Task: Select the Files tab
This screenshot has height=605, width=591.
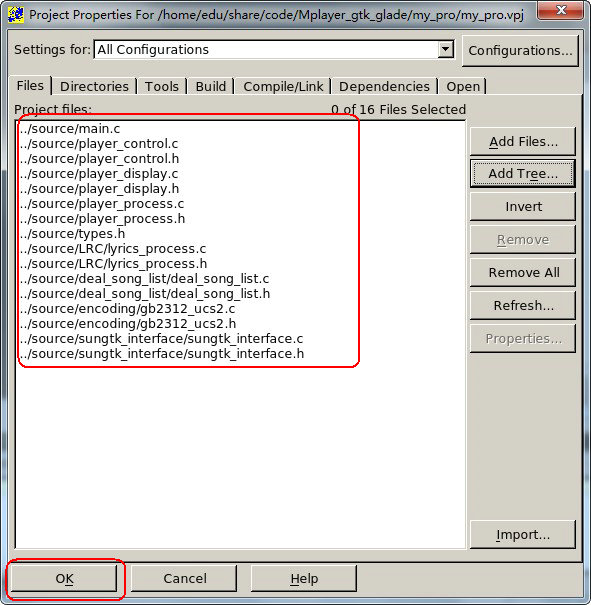Action: [x=30, y=85]
